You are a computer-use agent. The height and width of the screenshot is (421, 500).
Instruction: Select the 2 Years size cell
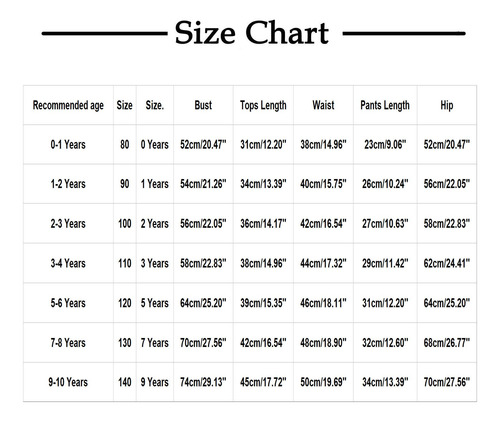(x=155, y=223)
